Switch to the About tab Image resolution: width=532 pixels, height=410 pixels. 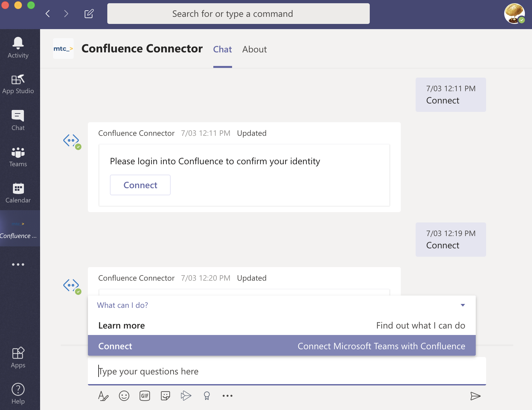pos(254,49)
